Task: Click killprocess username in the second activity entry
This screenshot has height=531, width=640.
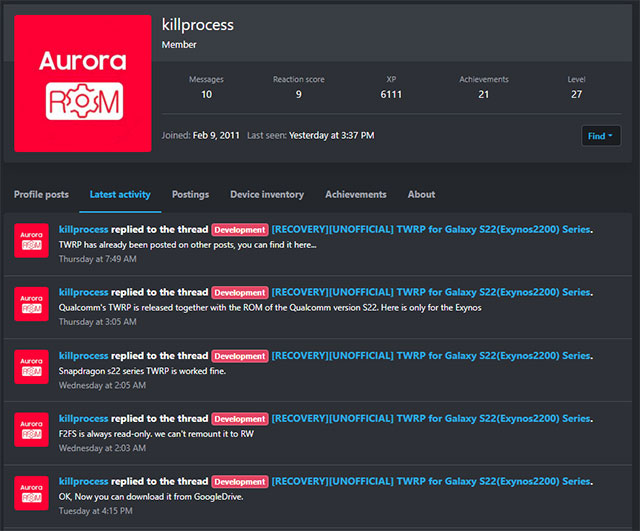Action: click(x=83, y=292)
